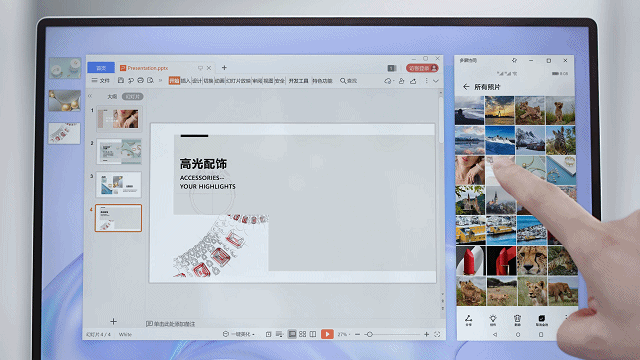
Task: Click the back arrow next to 所有照片
Action: pos(466,87)
